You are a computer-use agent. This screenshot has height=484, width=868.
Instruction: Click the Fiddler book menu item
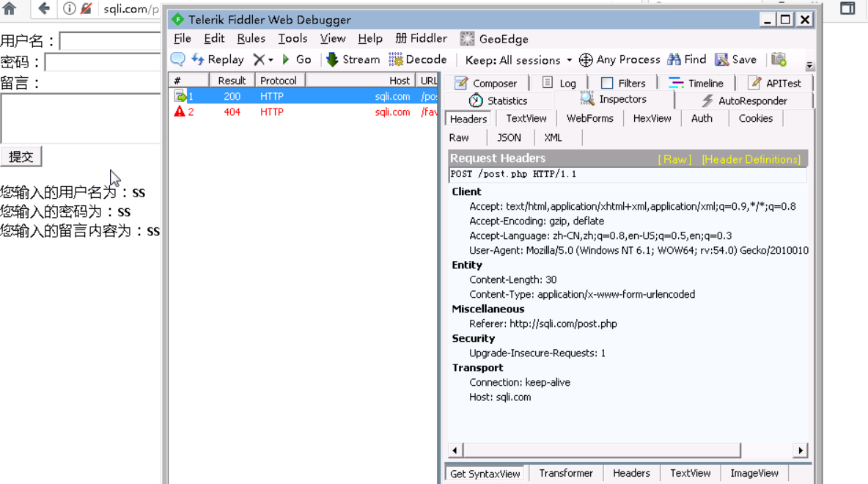click(421, 39)
